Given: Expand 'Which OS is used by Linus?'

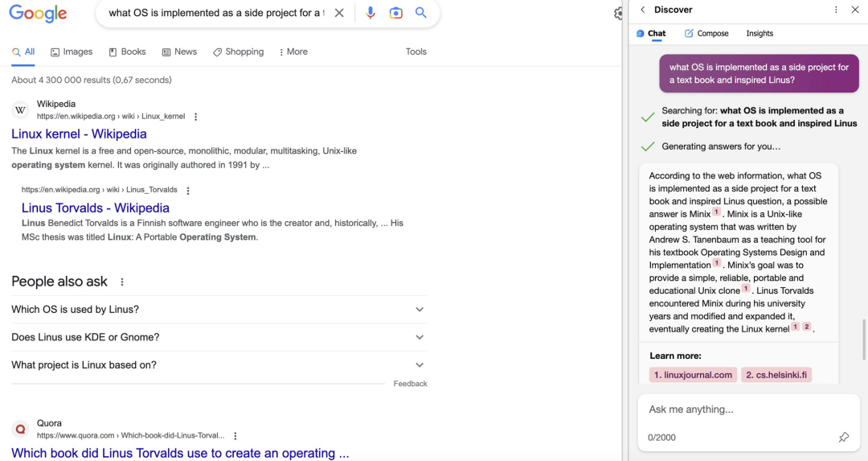Looking at the screenshot, I should click(x=219, y=309).
